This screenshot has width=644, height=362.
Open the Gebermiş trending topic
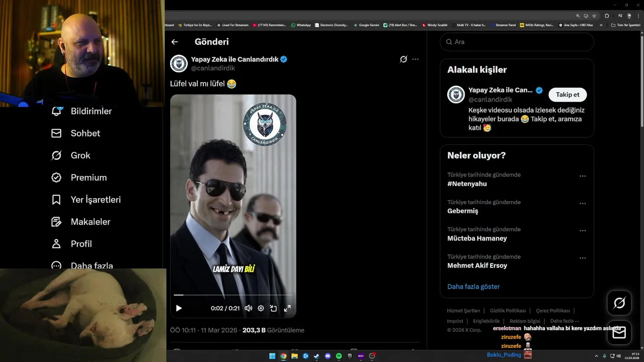pyautogui.click(x=463, y=211)
